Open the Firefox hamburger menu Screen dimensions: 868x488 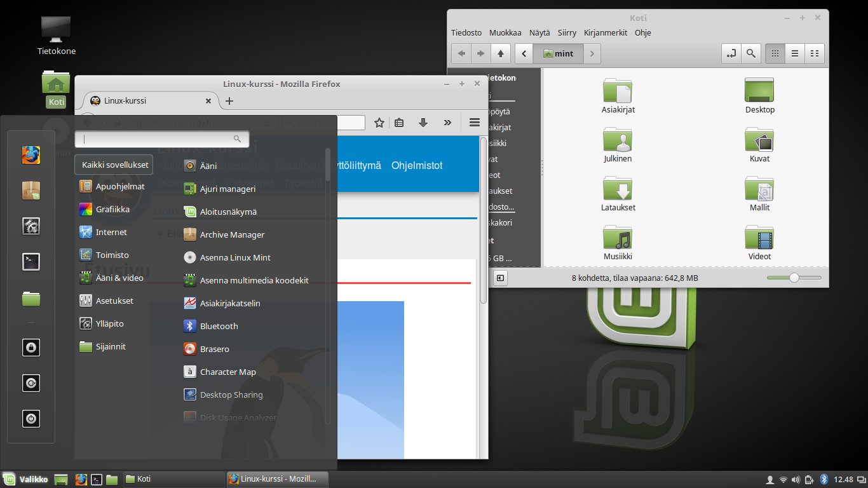point(474,123)
